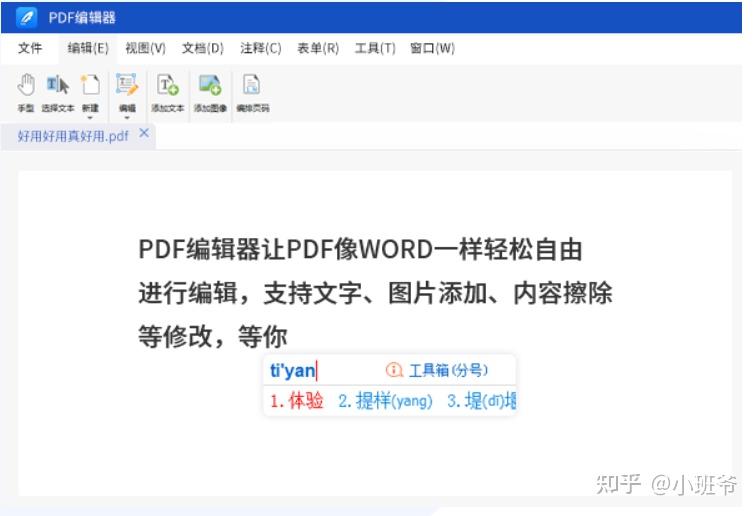The image size is (756, 516).
Task: Choose the 添加图像 add image tool
Action: coord(210,93)
